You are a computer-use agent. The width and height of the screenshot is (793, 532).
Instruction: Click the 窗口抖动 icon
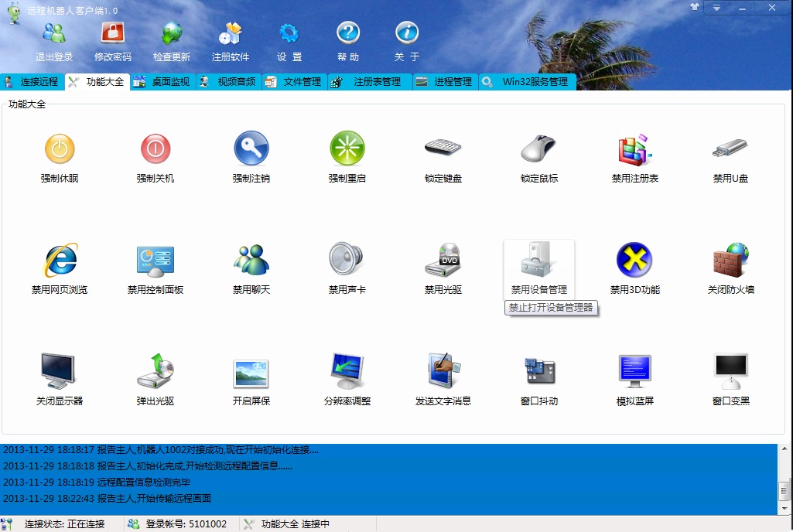[539, 371]
